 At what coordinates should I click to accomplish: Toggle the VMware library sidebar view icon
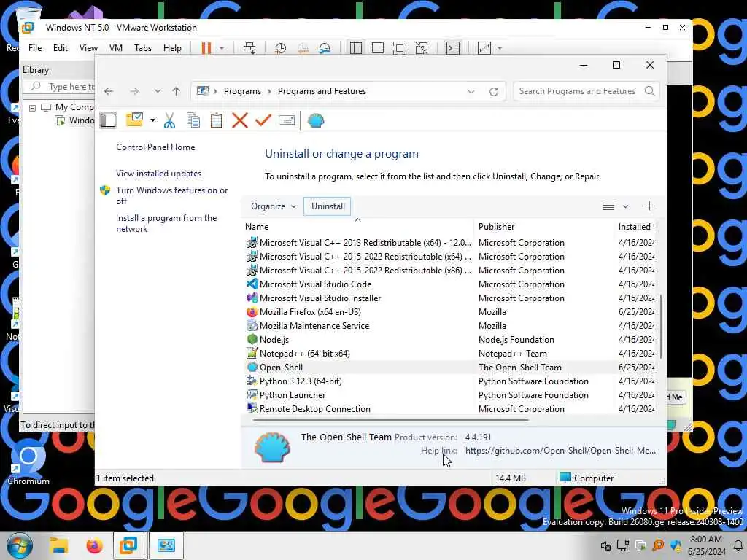356,48
